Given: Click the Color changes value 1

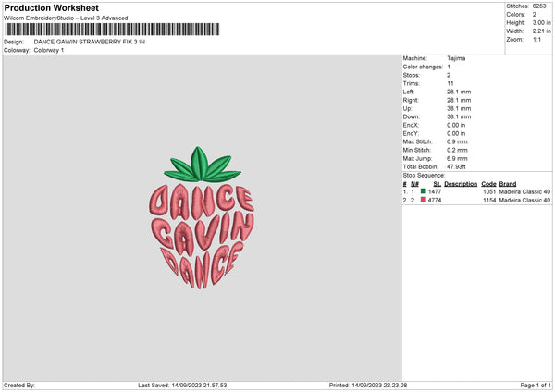Looking at the screenshot, I should [449, 67].
